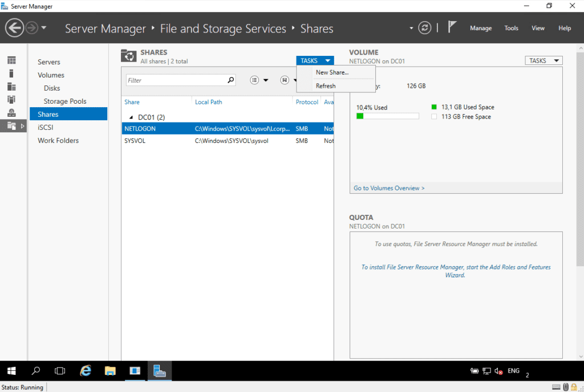The height and width of the screenshot is (392, 584).
Task: Click the power plug icon in the tray
Action: [474, 371]
